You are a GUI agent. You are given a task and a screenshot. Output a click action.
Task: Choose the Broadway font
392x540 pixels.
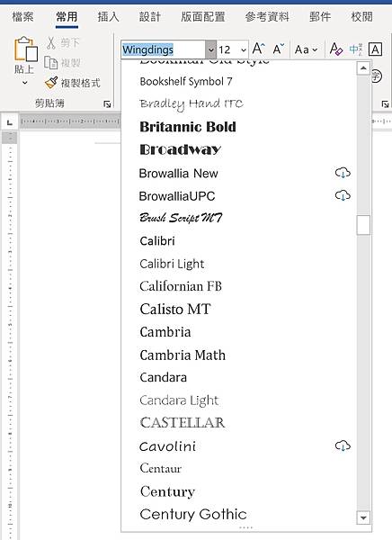point(239,149)
